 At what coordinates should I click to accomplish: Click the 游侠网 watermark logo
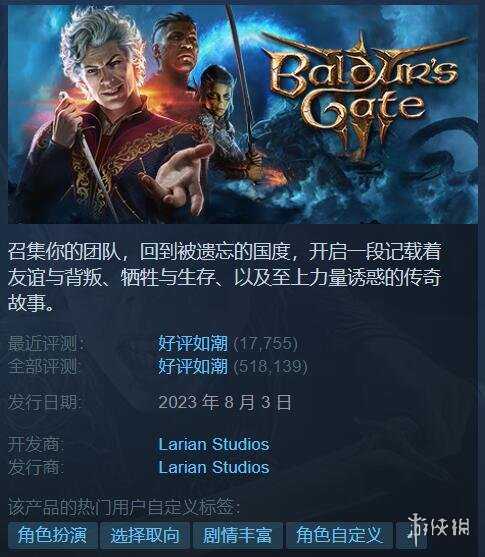pos(438,526)
